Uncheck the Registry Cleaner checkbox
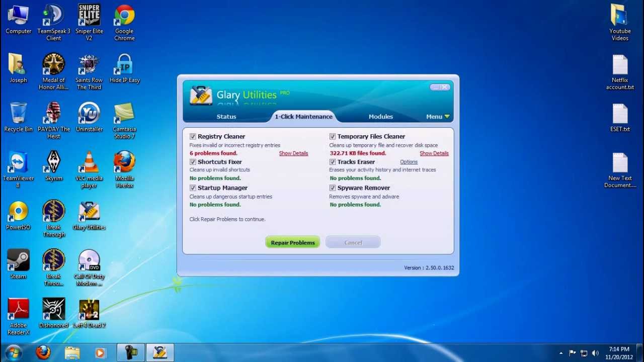The image size is (644, 362). click(193, 136)
